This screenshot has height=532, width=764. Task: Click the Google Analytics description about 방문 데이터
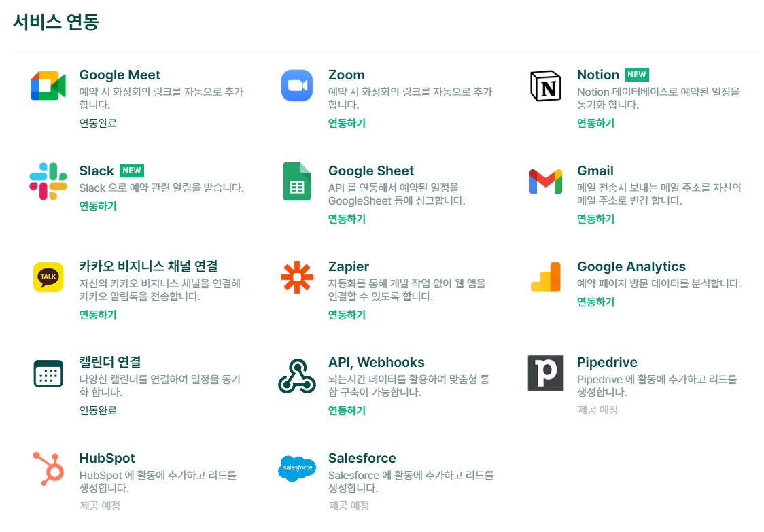(659, 283)
